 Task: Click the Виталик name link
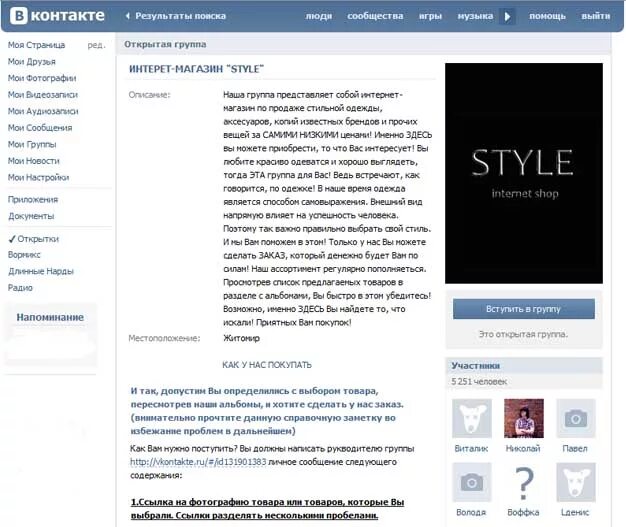click(x=471, y=449)
